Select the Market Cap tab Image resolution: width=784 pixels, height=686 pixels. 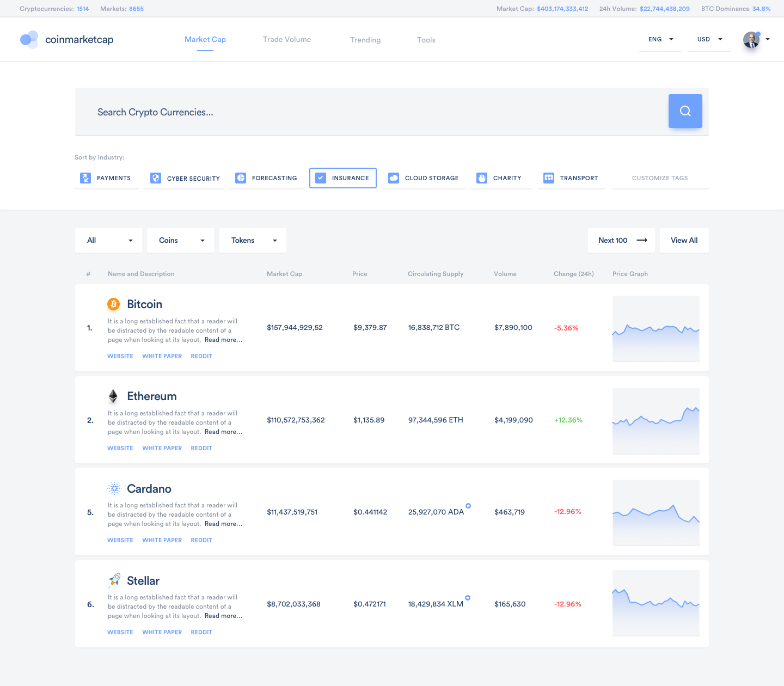pos(205,39)
